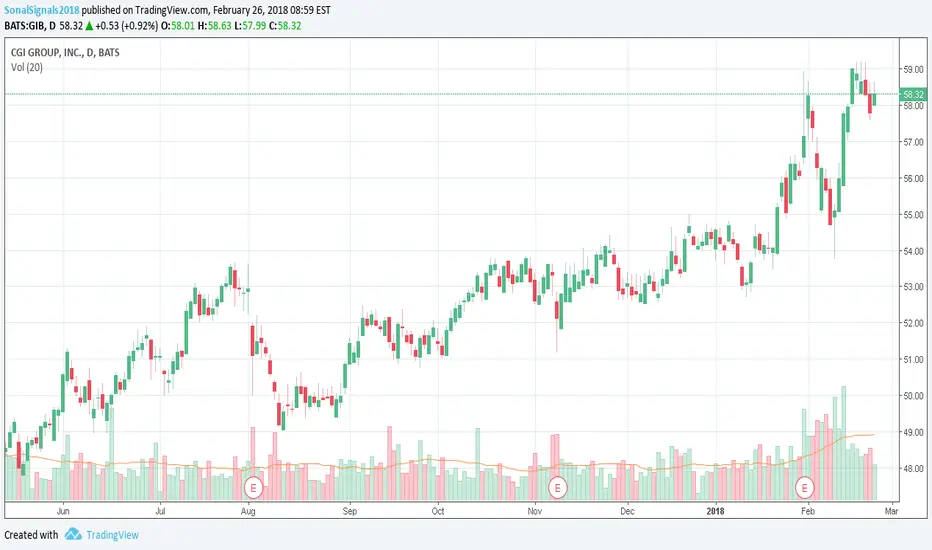Click the 53.00 price axis label
Viewport: 932px width, 550px height.
[914, 287]
